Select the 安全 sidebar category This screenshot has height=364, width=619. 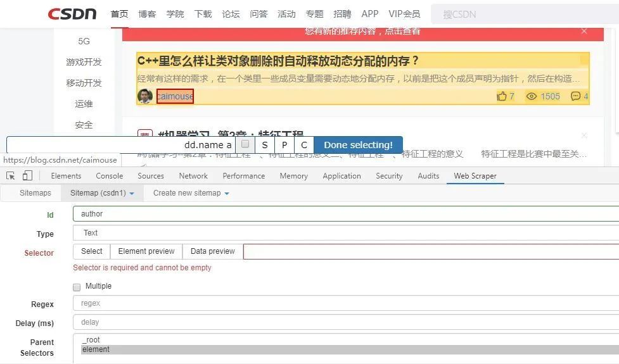(x=84, y=125)
